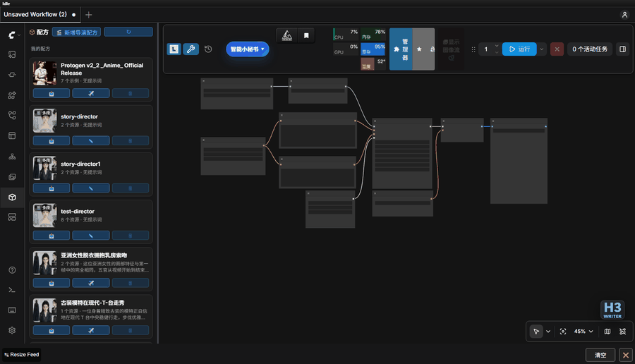This screenshot has height=364, width=635.
Task: Delete the story-director1 recipe
Action: (131, 188)
